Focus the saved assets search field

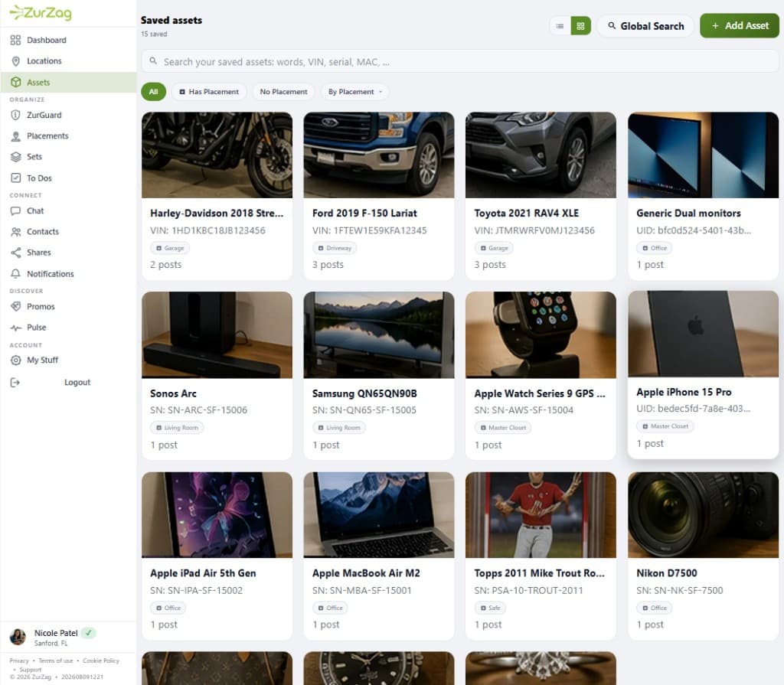(459, 61)
